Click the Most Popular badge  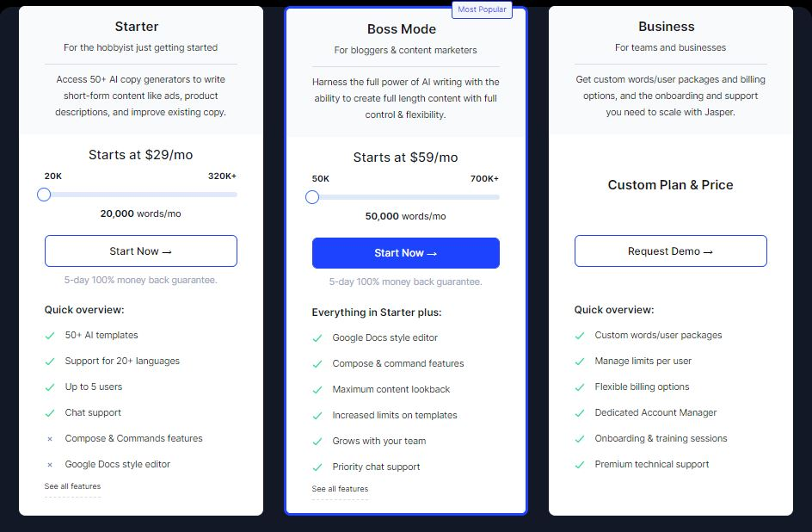pyautogui.click(x=482, y=9)
